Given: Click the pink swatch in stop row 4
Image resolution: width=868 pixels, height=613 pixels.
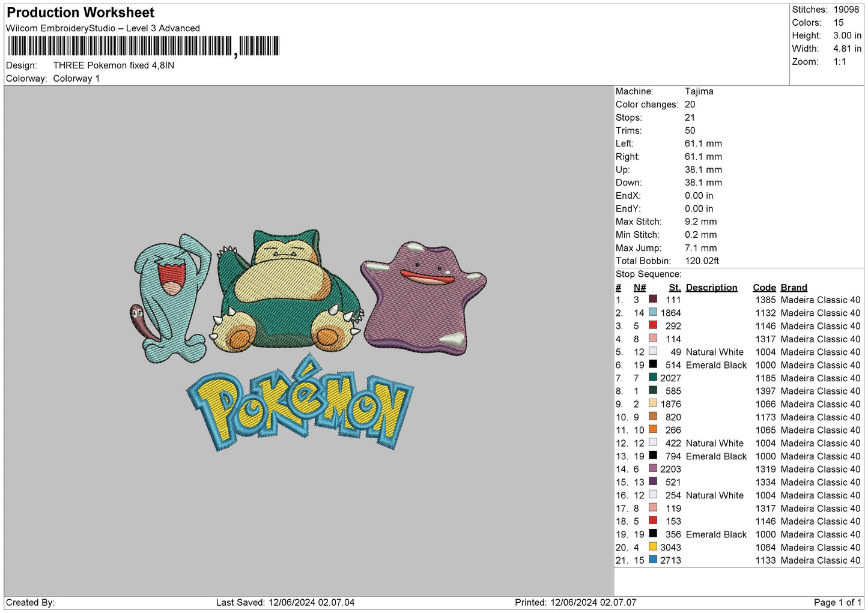Looking at the screenshot, I should click(x=653, y=338).
